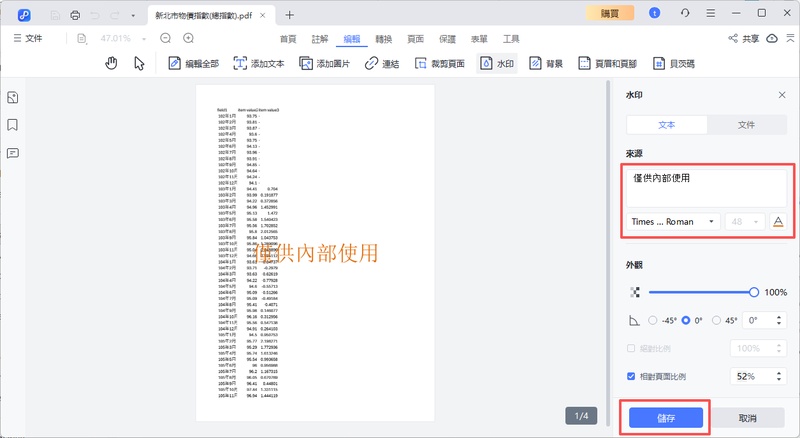Collapse the ribbon toolbar toggle icon

pyautogui.click(x=790, y=38)
